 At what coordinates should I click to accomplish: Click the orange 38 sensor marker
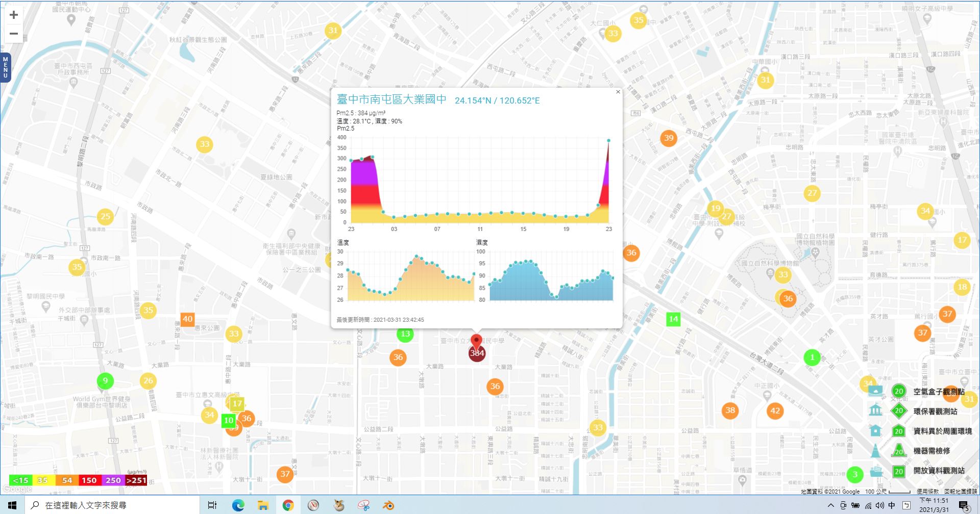coord(730,410)
